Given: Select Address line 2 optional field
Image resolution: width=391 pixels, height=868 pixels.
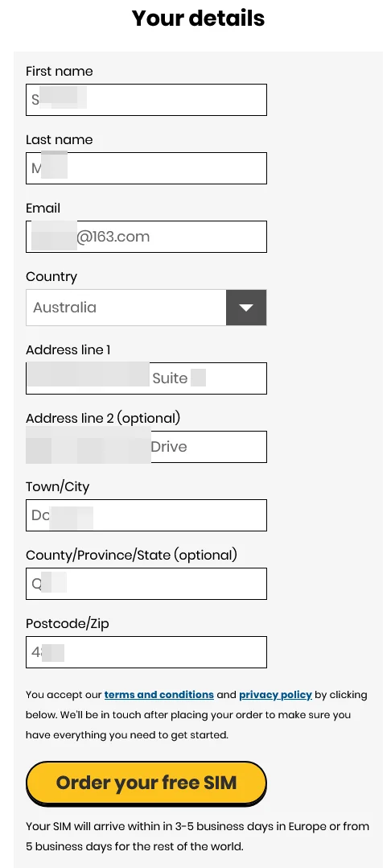Looking at the screenshot, I should coord(146,447).
